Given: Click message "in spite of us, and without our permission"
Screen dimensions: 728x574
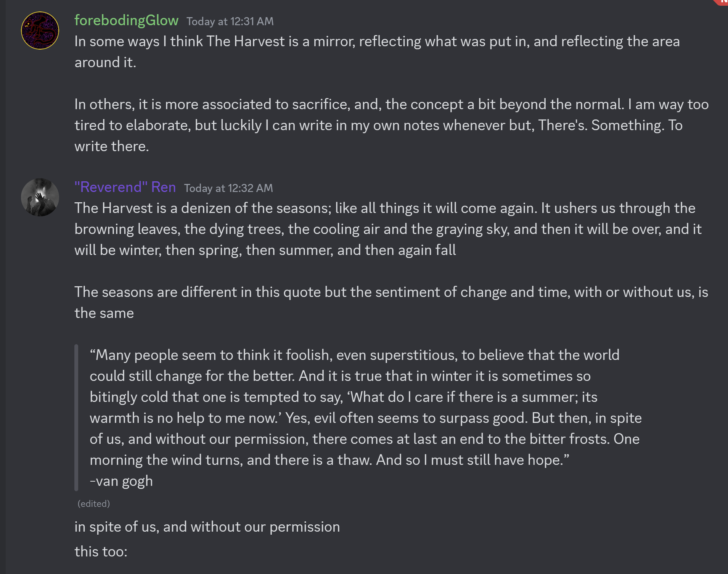Looking at the screenshot, I should [207, 527].
